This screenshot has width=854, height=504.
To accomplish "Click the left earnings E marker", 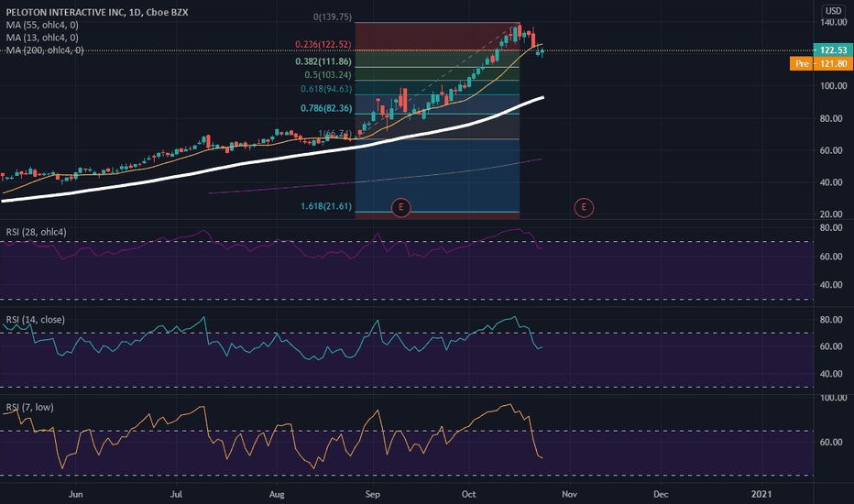I will (x=400, y=207).
